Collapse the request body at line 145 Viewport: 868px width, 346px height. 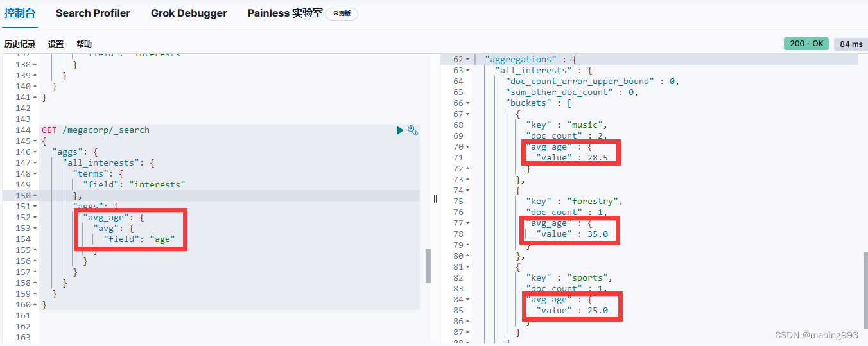tap(35, 141)
